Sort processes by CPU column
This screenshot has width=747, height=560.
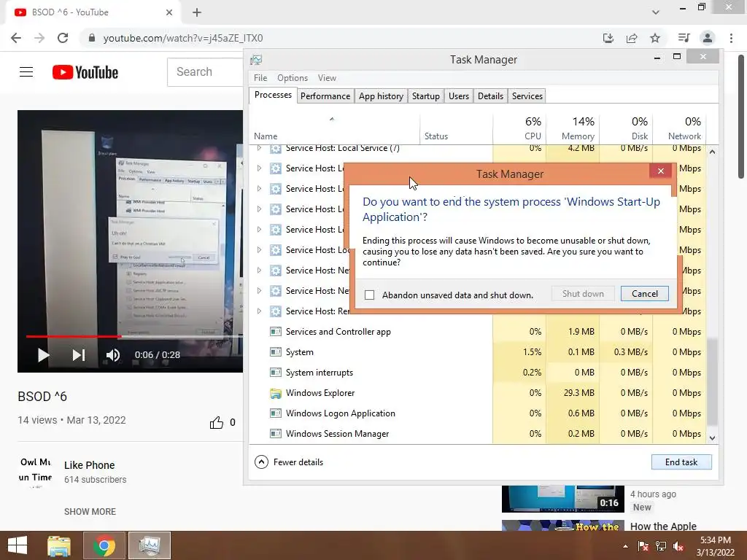pyautogui.click(x=519, y=128)
